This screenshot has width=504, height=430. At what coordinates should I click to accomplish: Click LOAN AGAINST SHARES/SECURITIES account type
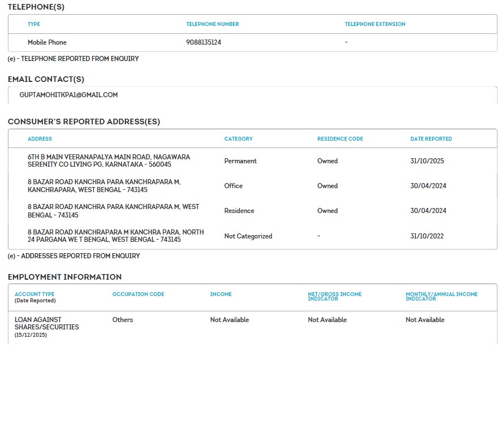click(x=46, y=323)
